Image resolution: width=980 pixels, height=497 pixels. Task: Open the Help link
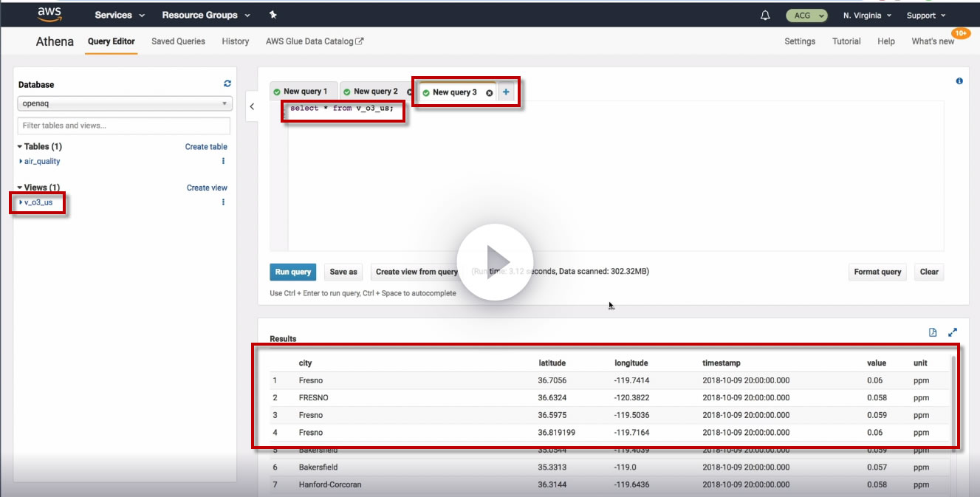point(886,41)
